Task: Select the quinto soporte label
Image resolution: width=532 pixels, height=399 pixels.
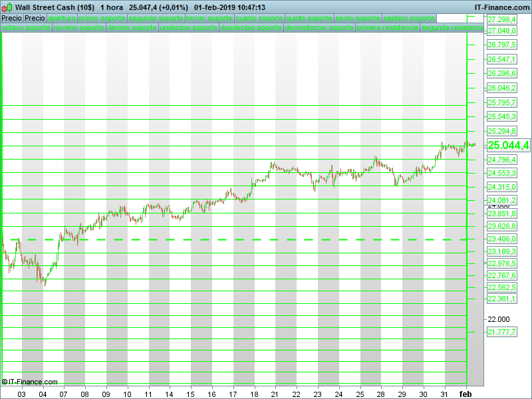Action: [x=309, y=18]
